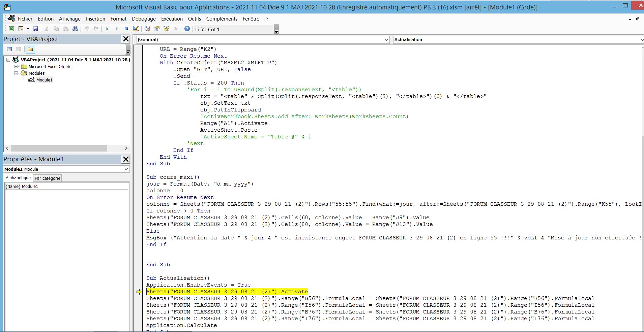
Task: Collapse the Modules folder node
Action: [x=16, y=73]
